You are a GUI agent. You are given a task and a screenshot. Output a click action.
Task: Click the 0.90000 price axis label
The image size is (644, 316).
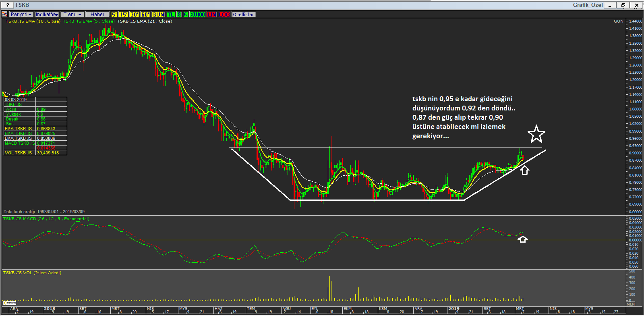(x=636, y=153)
